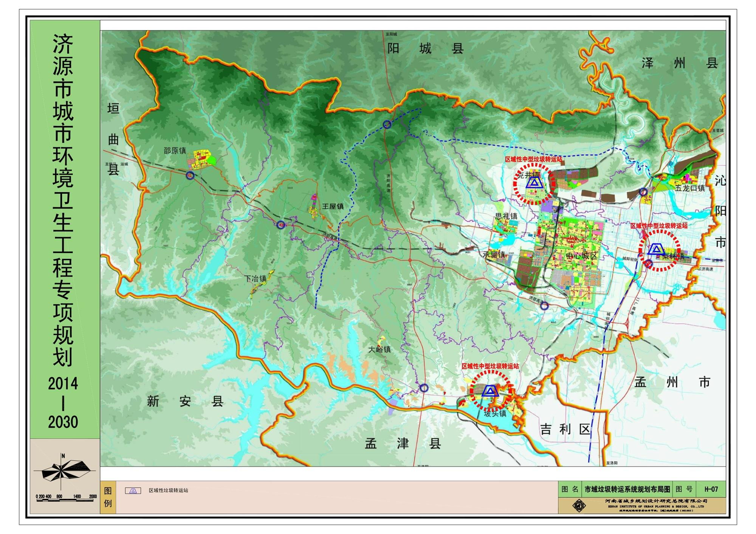Click the 中心城区 label
The width and height of the screenshot is (756, 534).
pos(581,256)
